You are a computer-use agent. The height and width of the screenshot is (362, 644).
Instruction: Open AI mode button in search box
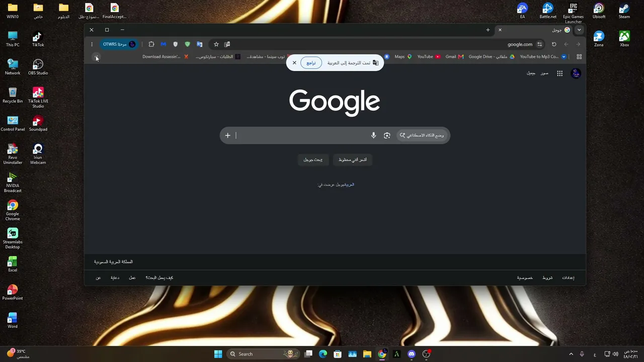click(x=422, y=135)
